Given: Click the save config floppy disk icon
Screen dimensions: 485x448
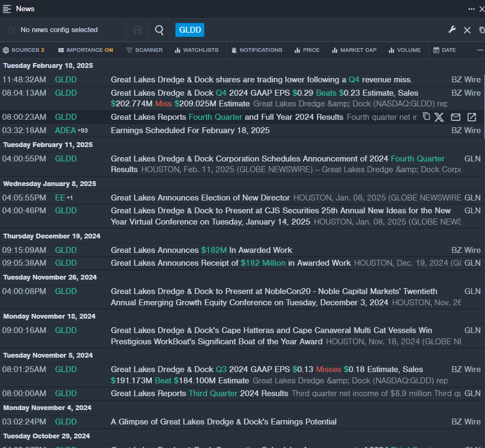Looking at the screenshot, I should tap(137, 30).
